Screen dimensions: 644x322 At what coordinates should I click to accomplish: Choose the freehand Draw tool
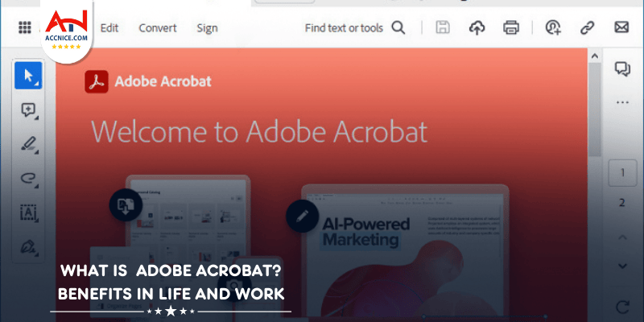pyautogui.click(x=28, y=178)
